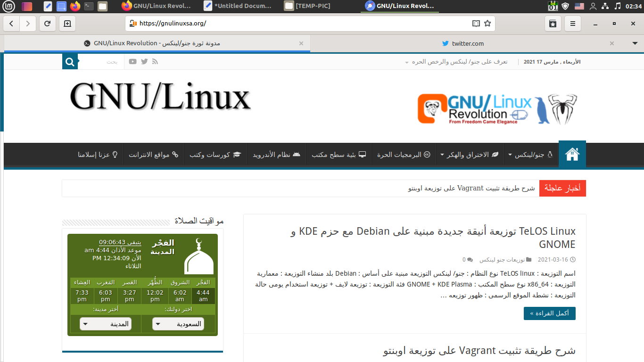
Task: Go to the site home icon
Action: (572, 154)
